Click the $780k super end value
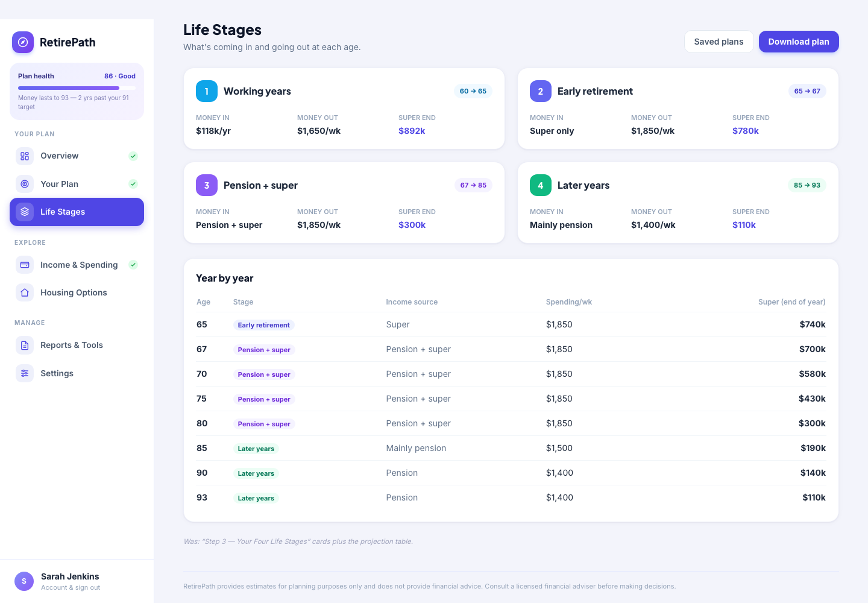 (746, 131)
